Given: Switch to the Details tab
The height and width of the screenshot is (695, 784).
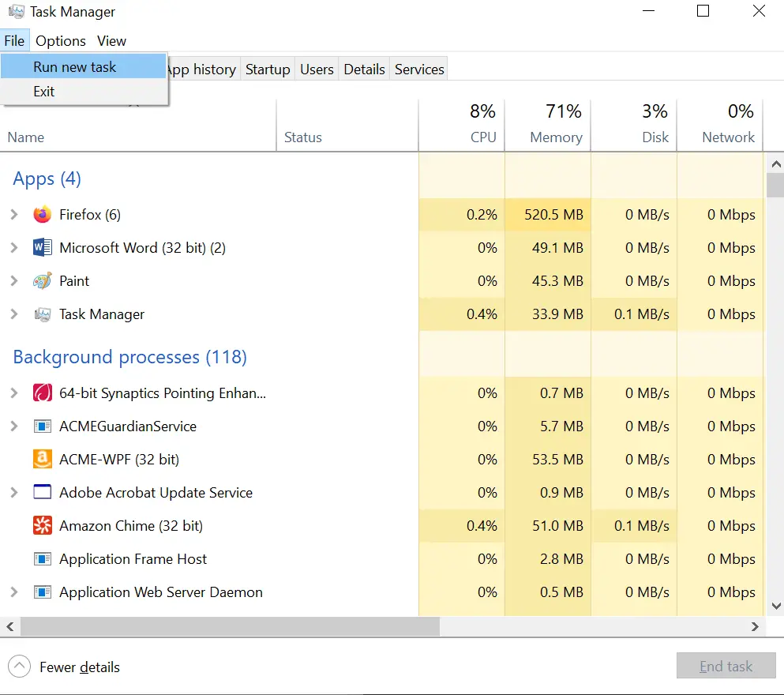Looking at the screenshot, I should 364,69.
